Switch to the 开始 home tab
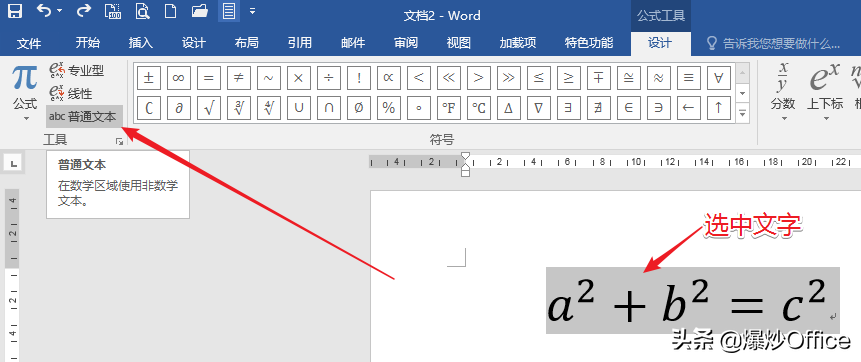 pos(88,43)
